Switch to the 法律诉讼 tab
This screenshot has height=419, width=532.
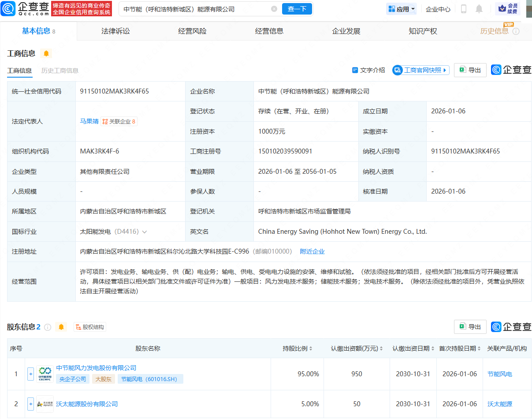pos(115,30)
